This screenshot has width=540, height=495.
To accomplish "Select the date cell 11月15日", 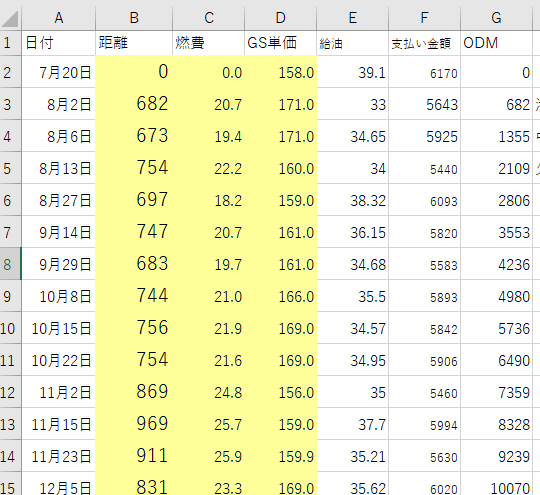I will point(59,424).
